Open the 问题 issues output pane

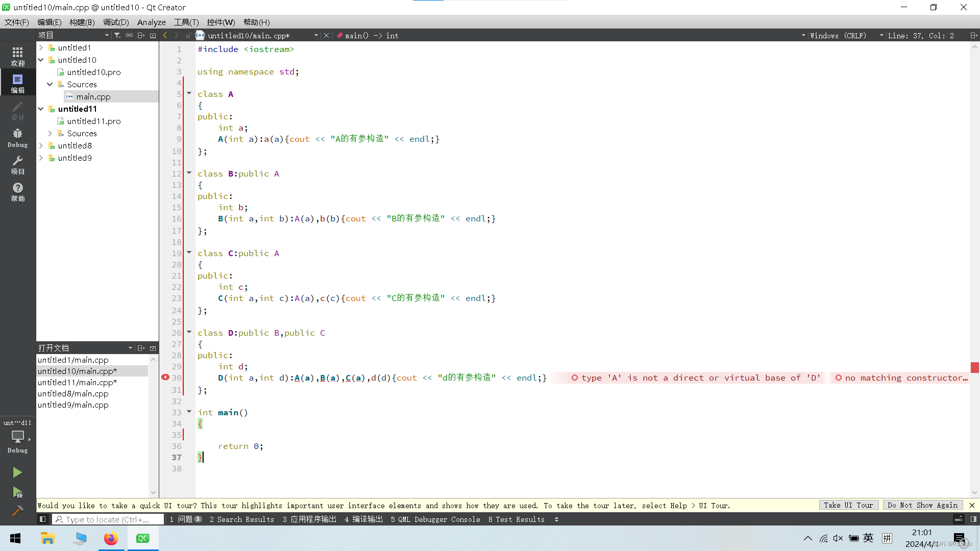click(x=186, y=519)
